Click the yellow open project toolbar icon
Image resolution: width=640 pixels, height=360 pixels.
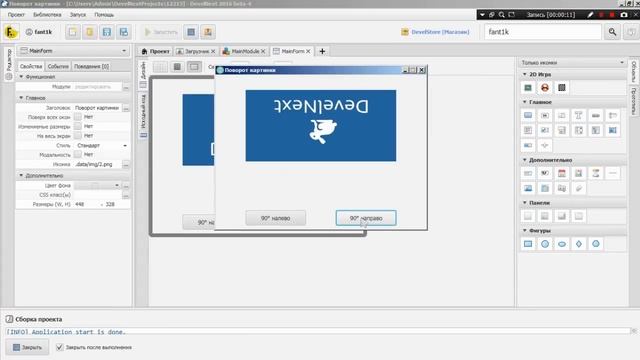click(89, 32)
